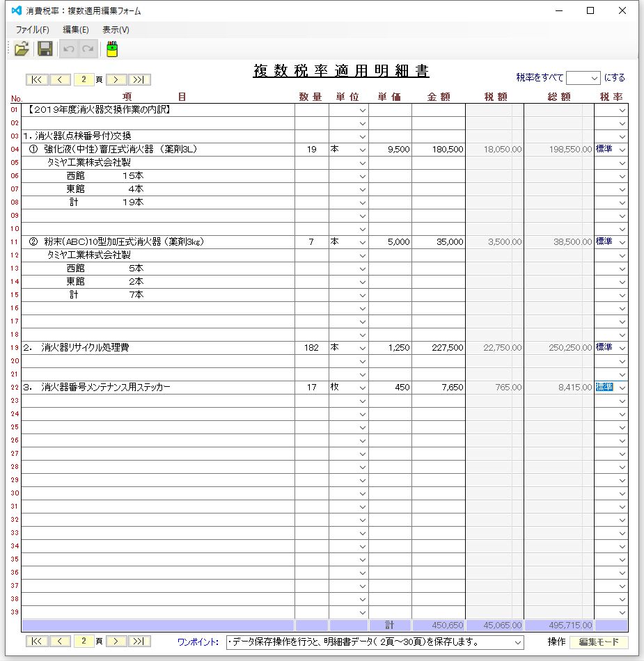644x661 pixels.
Task: Click quantity cell showing 182
Action: [x=312, y=348]
